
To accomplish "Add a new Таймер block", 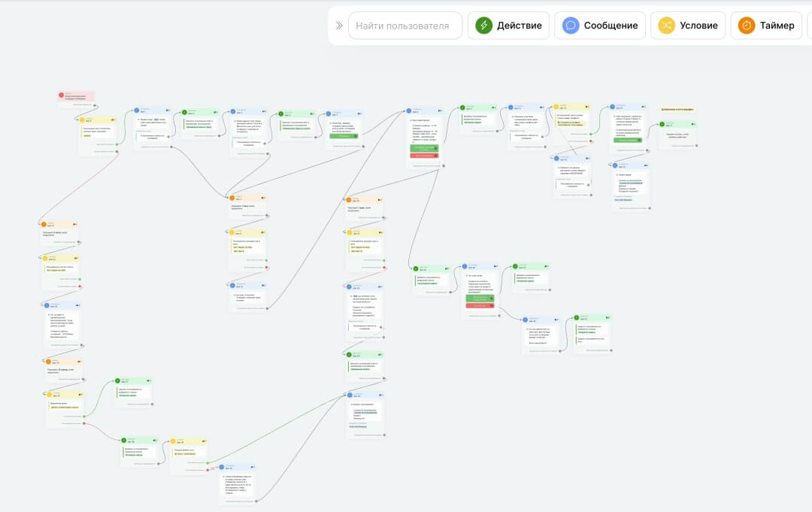I will click(766, 26).
